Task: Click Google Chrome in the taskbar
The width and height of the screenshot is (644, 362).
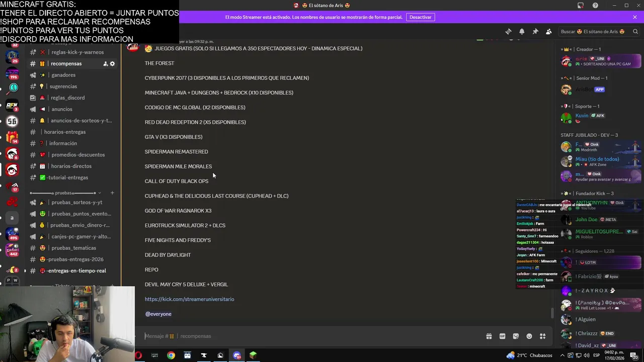Action: click(171, 355)
